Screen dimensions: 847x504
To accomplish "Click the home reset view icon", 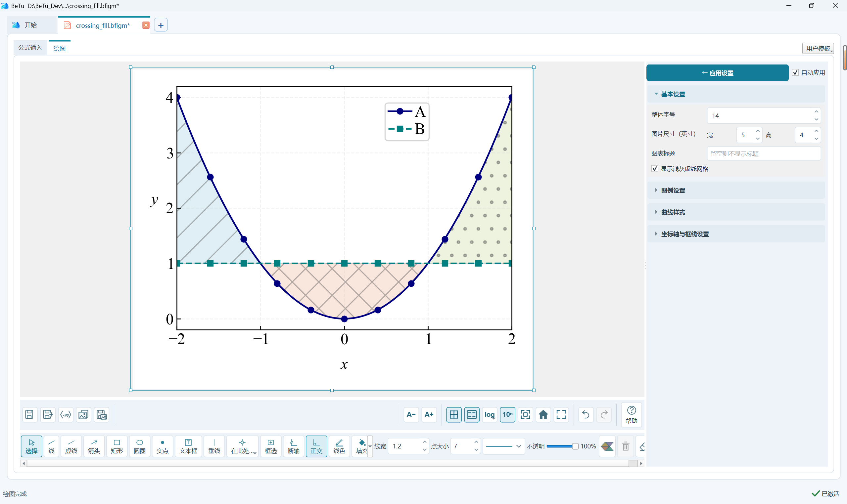I will pos(543,414).
